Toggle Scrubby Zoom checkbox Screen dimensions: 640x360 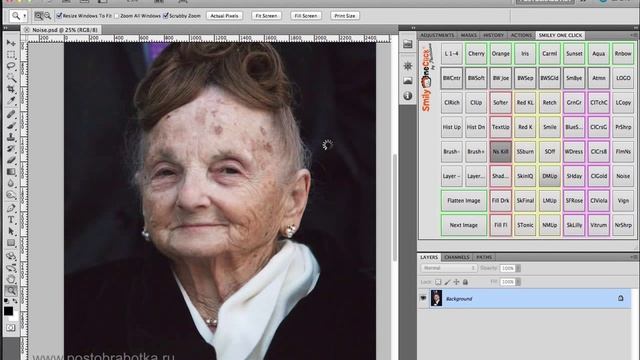[165, 16]
